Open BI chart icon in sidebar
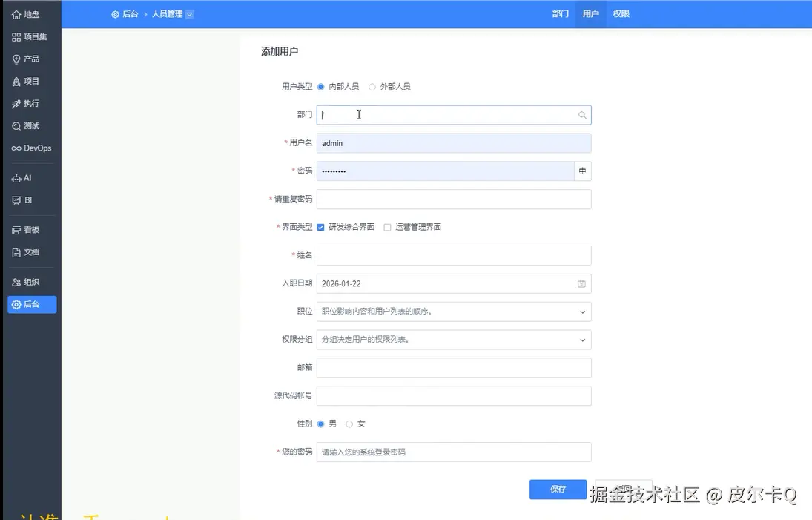812x520 pixels. click(x=16, y=200)
